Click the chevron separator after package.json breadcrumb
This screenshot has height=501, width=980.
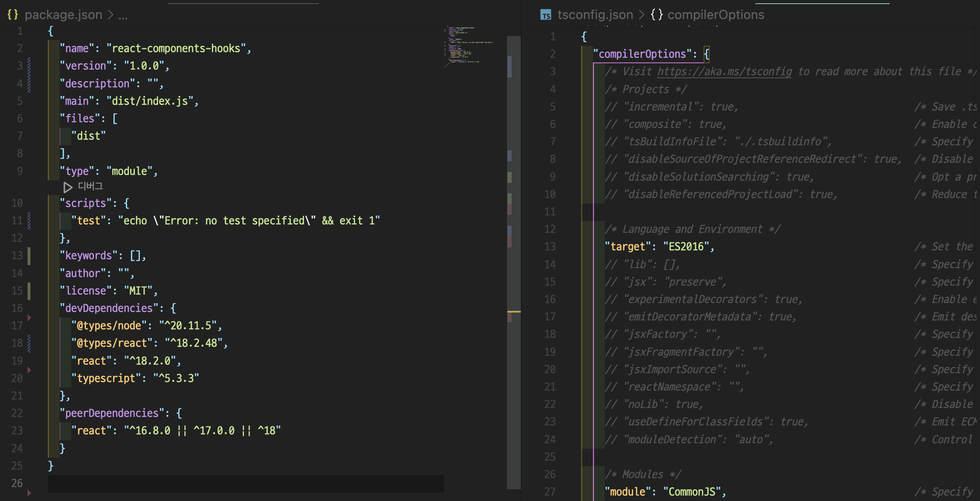[x=111, y=15]
